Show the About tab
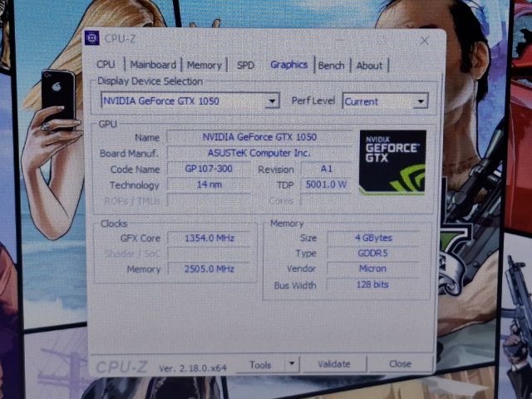The image size is (532, 399). tap(369, 66)
